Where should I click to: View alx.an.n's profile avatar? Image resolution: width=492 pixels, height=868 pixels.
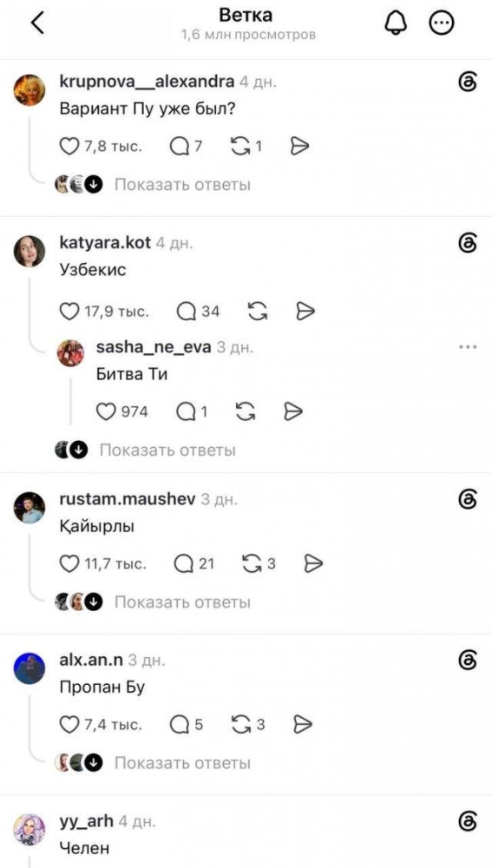[30, 667]
